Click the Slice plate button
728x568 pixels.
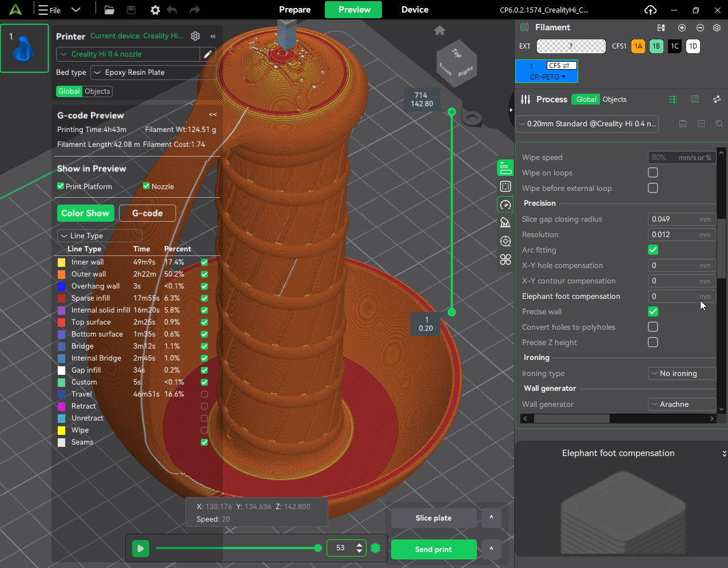433,518
